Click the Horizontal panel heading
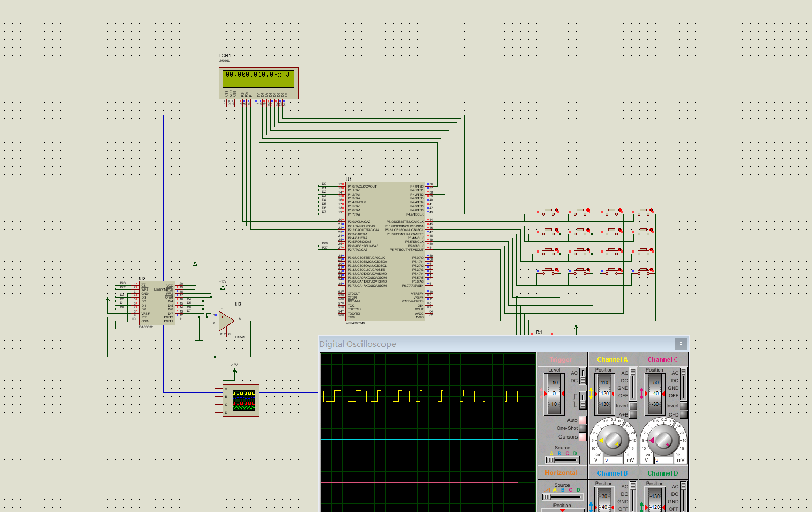 point(561,473)
